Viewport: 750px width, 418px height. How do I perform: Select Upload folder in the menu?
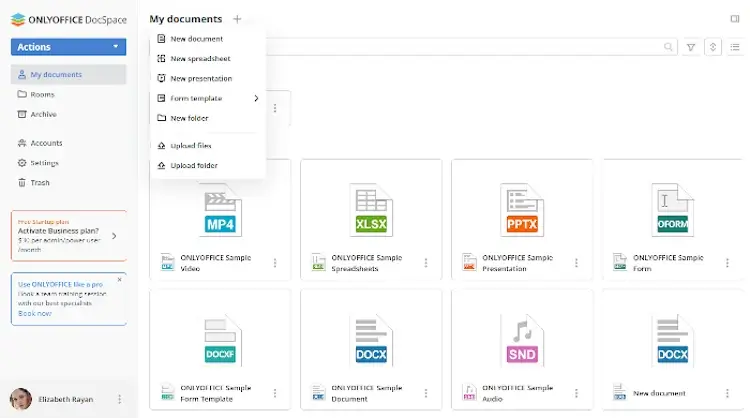208,165
